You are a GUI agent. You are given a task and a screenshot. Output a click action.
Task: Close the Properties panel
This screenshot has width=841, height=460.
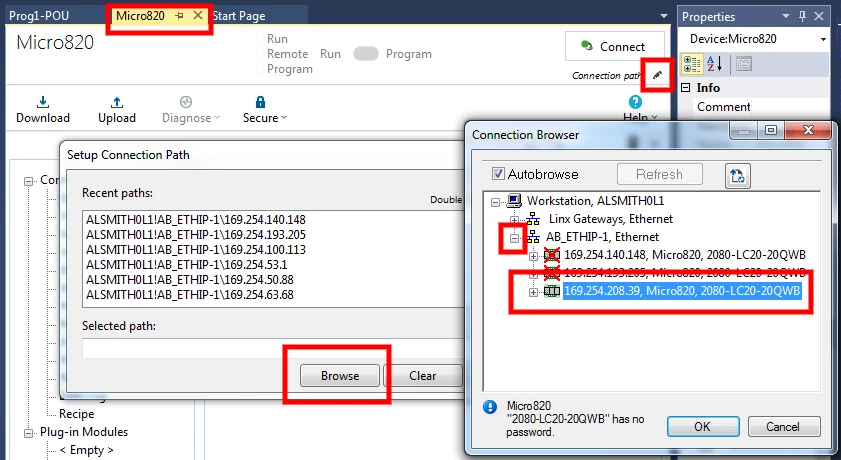click(x=819, y=16)
